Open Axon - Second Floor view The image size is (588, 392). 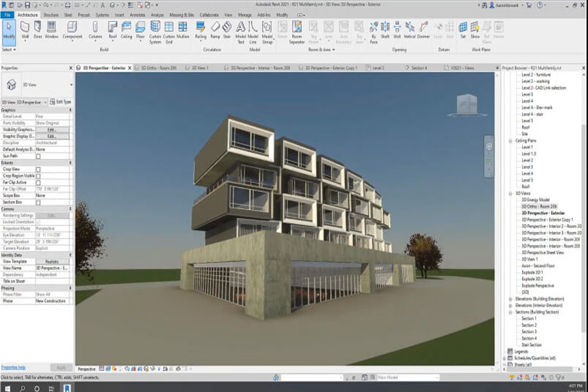[x=538, y=266]
